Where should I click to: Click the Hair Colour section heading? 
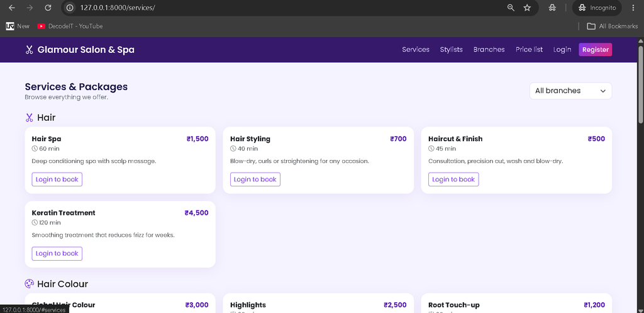click(x=62, y=284)
